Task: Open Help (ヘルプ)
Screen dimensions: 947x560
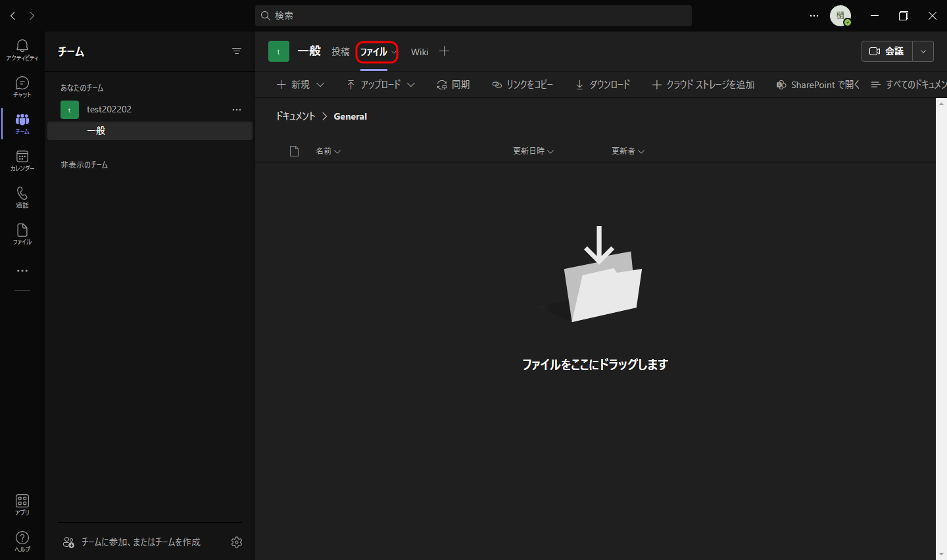Action: (22, 542)
